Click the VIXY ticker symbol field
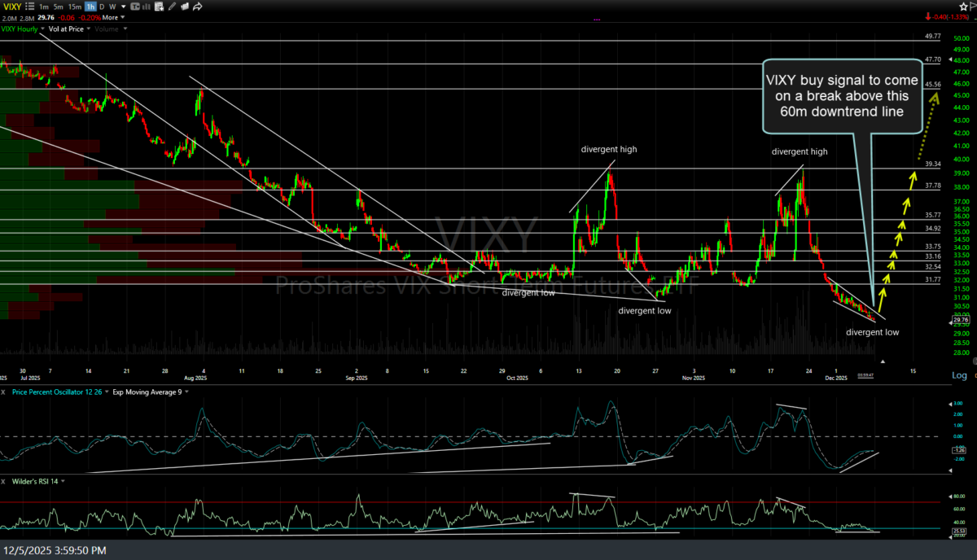Image resolution: width=977 pixels, height=560 pixels. pos(12,7)
